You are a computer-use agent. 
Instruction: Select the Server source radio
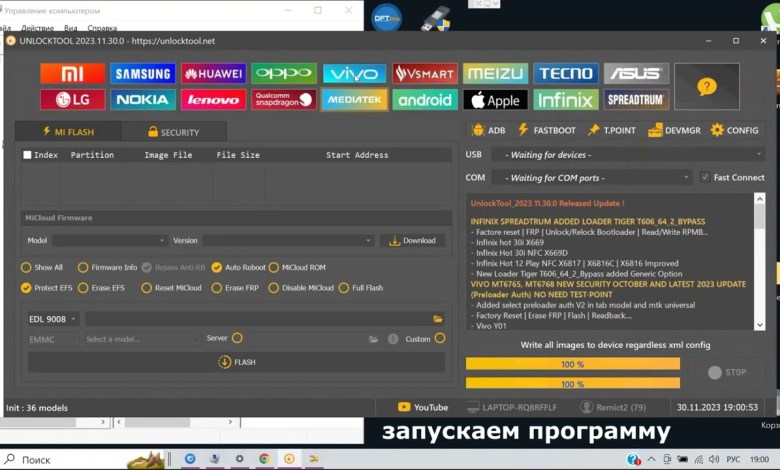[x=237, y=338]
